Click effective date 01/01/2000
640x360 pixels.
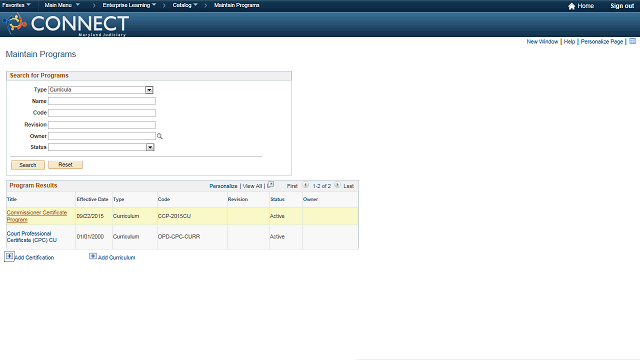pos(90,237)
